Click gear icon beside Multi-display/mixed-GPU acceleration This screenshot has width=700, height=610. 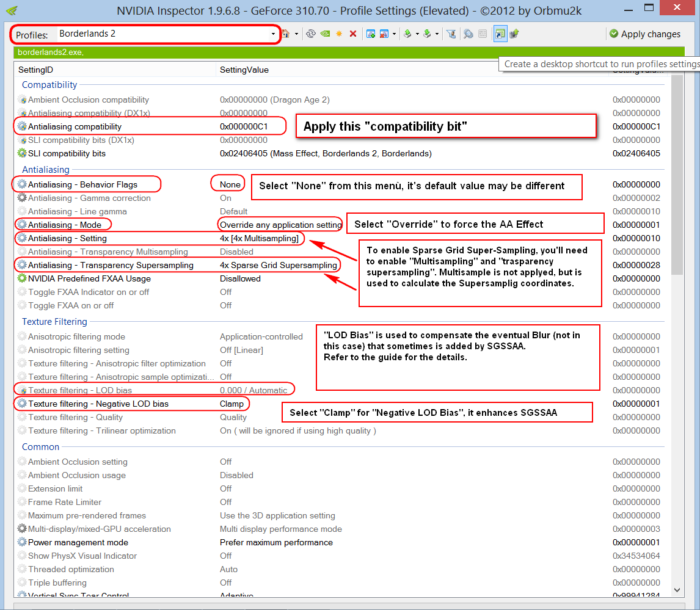[22, 529]
